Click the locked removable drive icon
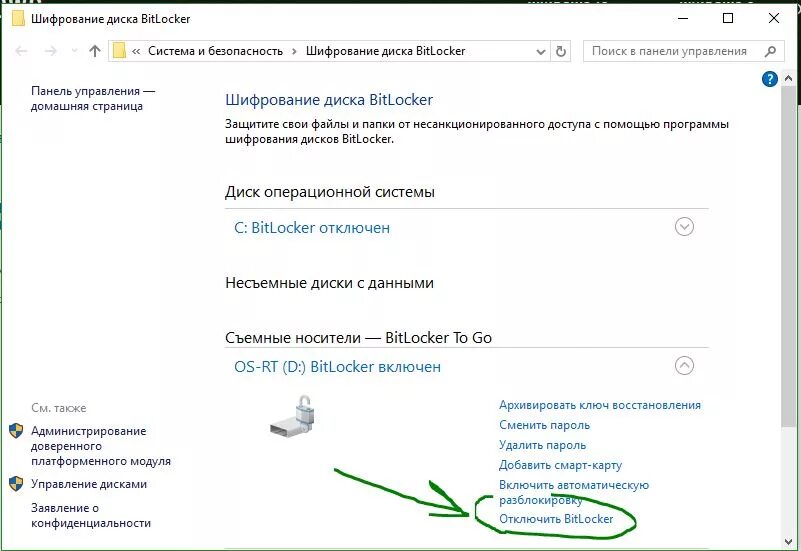 [293, 416]
